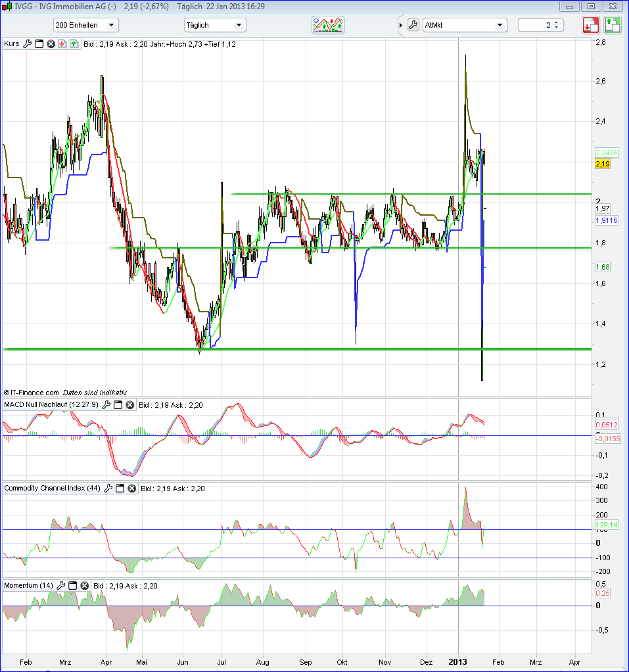Click the MACD histogram tag -0,0155

pyautogui.click(x=608, y=439)
